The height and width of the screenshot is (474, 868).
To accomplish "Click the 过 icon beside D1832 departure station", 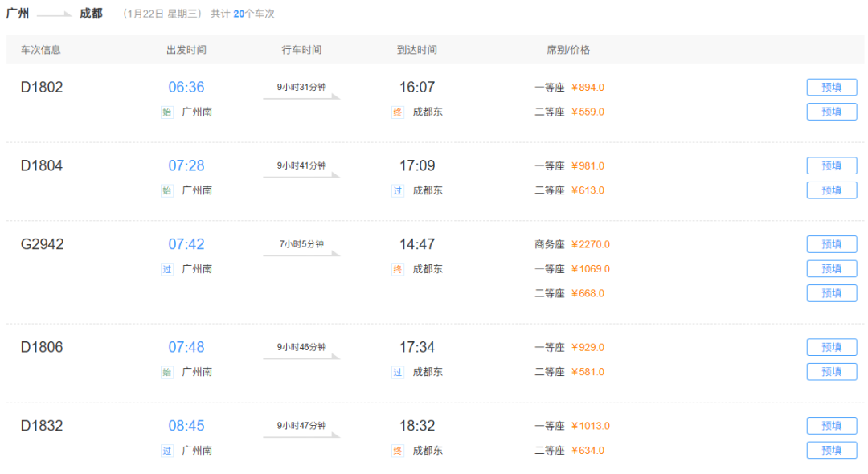I will pyautogui.click(x=167, y=451).
